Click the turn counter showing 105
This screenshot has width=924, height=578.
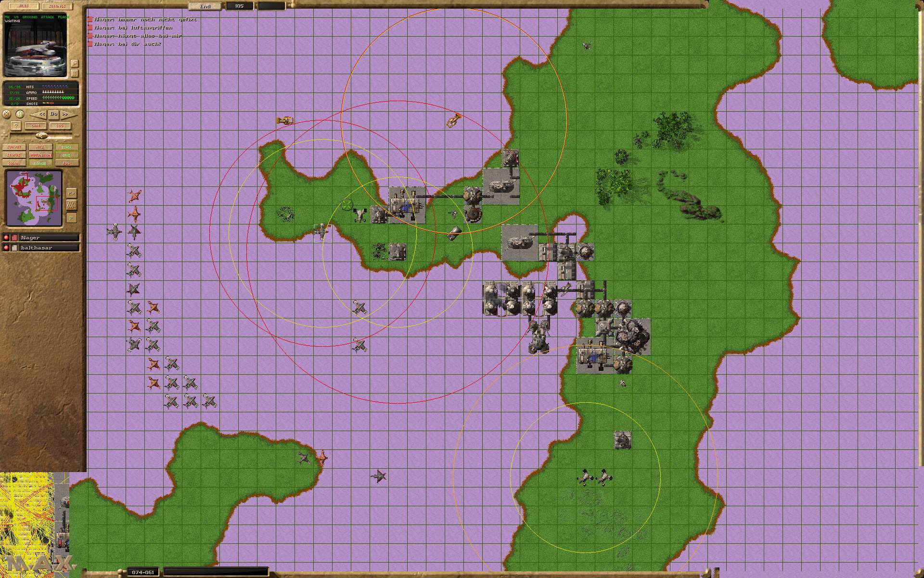point(240,6)
